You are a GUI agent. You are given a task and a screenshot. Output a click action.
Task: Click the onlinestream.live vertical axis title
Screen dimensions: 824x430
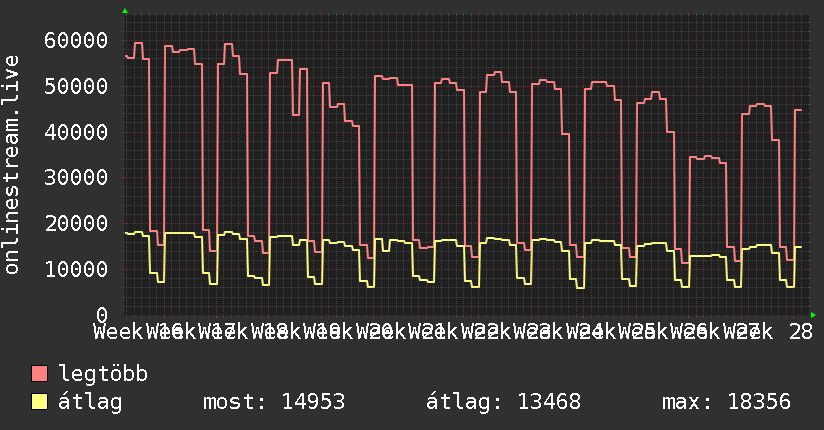pos(11,165)
